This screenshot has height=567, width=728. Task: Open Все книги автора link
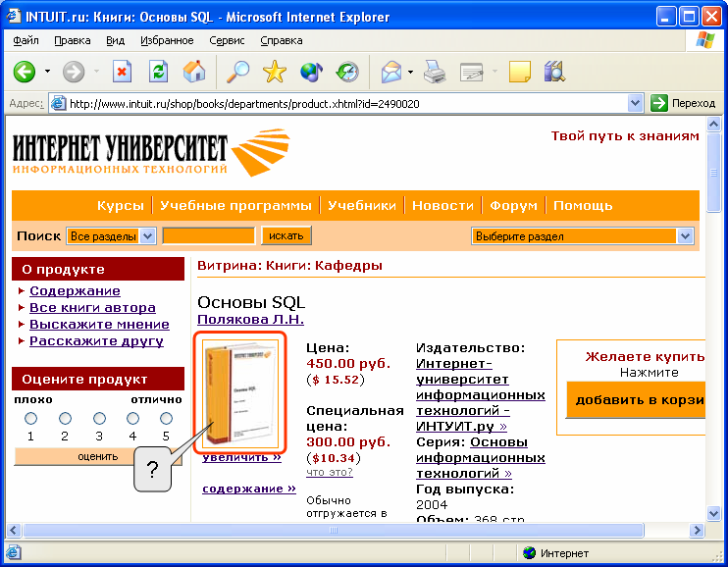pyautogui.click(x=92, y=307)
